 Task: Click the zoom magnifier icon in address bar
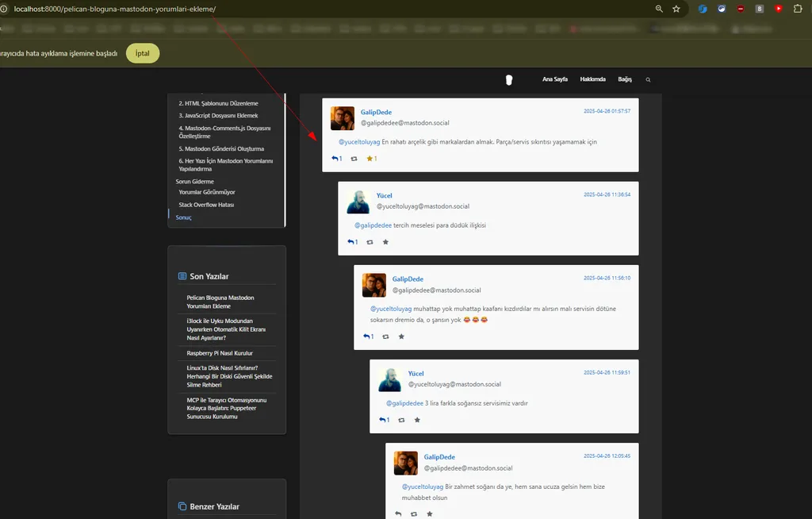[659, 9]
